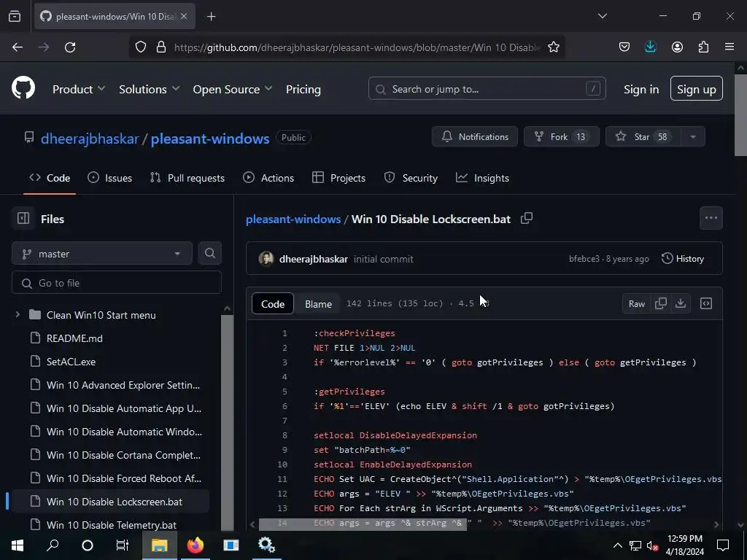This screenshot has width=747, height=560.
Task: Switch to Blame view toggle
Action: (318, 304)
